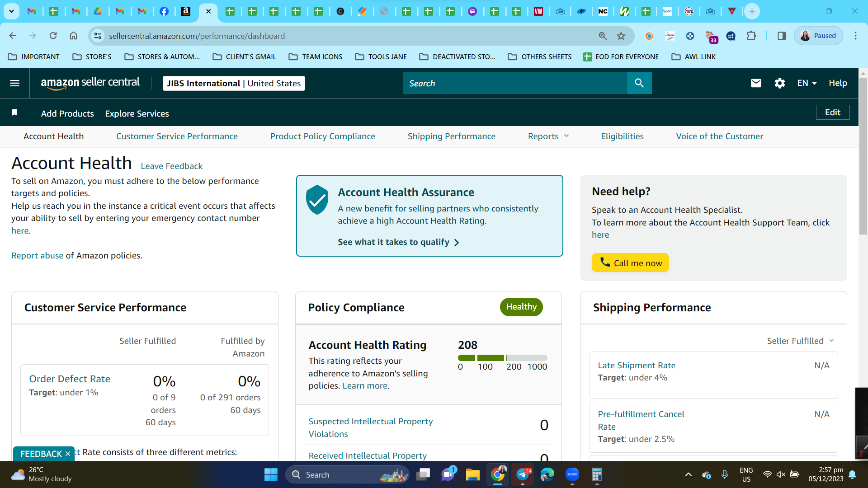This screenshot has height=488, width=868.
Task: Open the Order Defect Rate link
Action: point(70,379)
